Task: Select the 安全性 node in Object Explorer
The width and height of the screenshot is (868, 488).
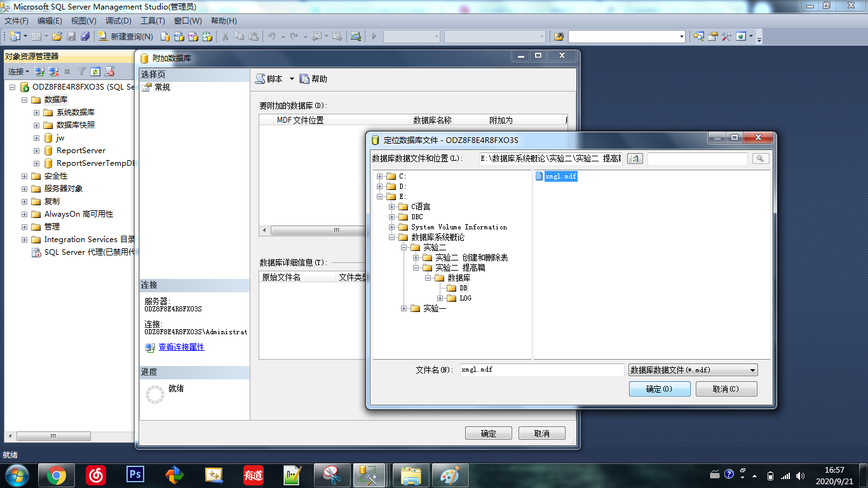Action: pos(56,176)
